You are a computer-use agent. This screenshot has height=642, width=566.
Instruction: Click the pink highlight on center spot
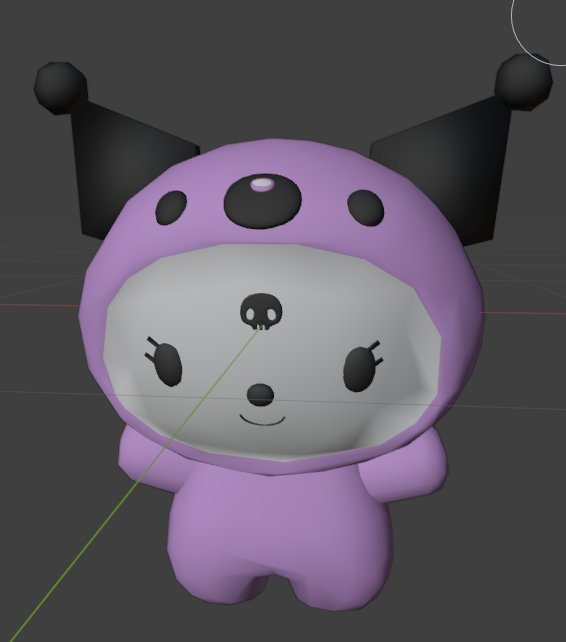pyautogui.click(x=263, y=184)
